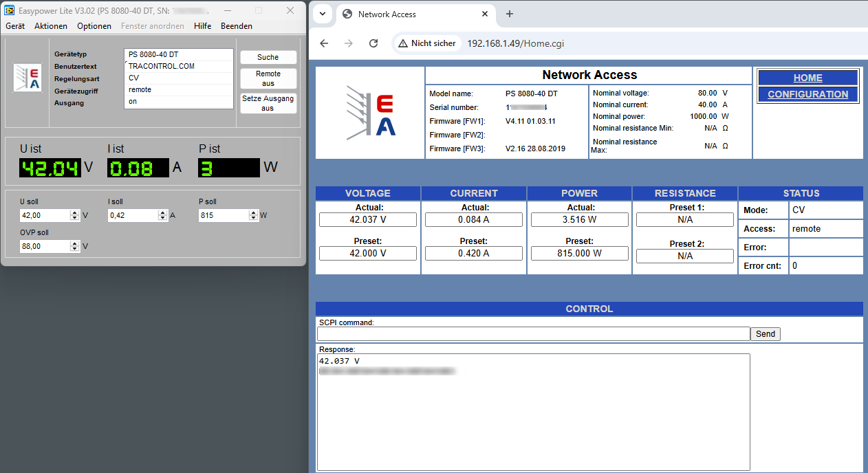This screenshot has height=473, width=868.
Task: Click the EA logo in Easypower
Action: pyautogui.click(x=28, y=78)
